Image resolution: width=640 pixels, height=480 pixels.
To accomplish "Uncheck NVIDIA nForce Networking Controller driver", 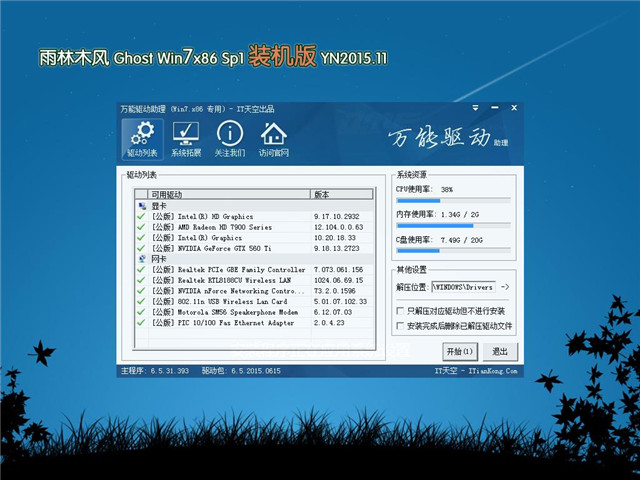I will 141,291.
